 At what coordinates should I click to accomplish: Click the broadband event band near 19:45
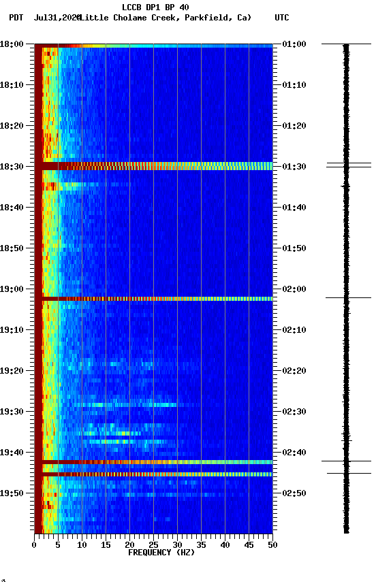point(153,475)
